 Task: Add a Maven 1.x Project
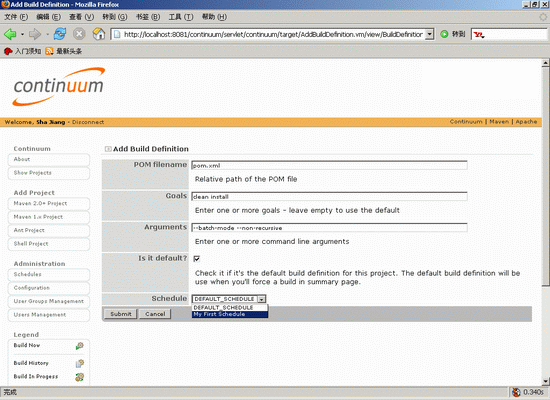(x=49, y=217)
